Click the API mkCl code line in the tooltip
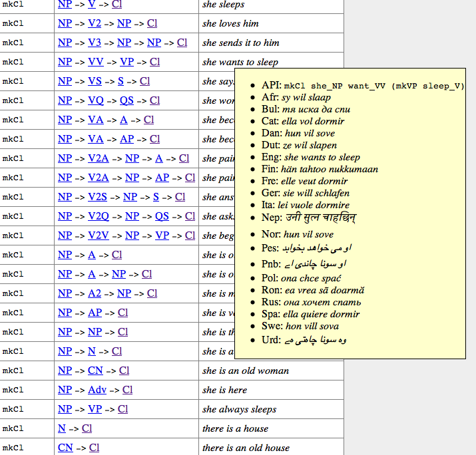Viewport: 476px width, 455px height. [363, 86]
